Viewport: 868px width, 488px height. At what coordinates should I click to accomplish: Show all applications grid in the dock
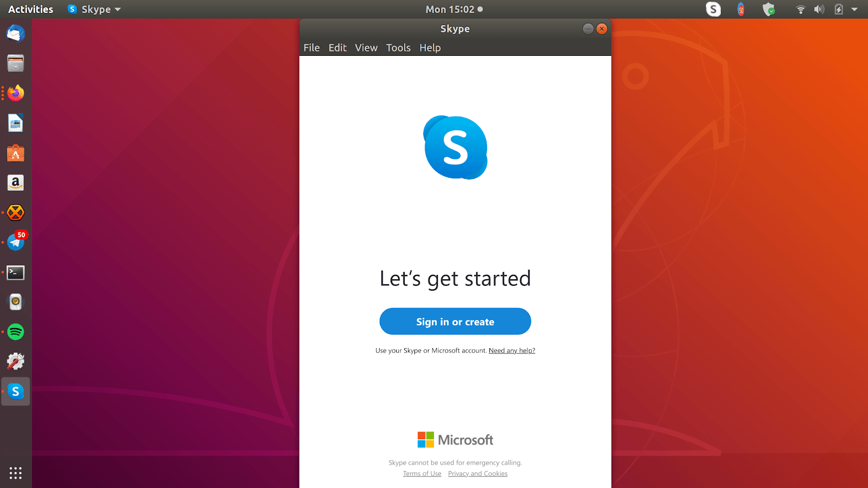[15, 473]
